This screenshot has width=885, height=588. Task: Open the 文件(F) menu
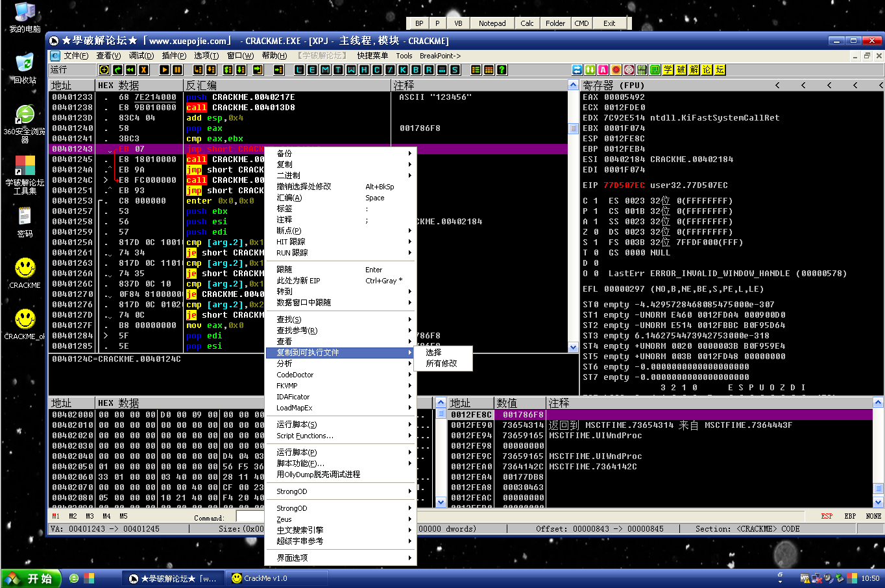[x=76, y=56]
